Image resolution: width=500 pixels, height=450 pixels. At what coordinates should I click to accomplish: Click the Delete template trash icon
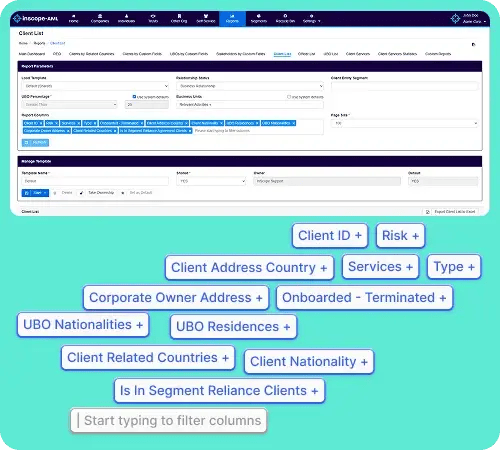click(55, 193)
